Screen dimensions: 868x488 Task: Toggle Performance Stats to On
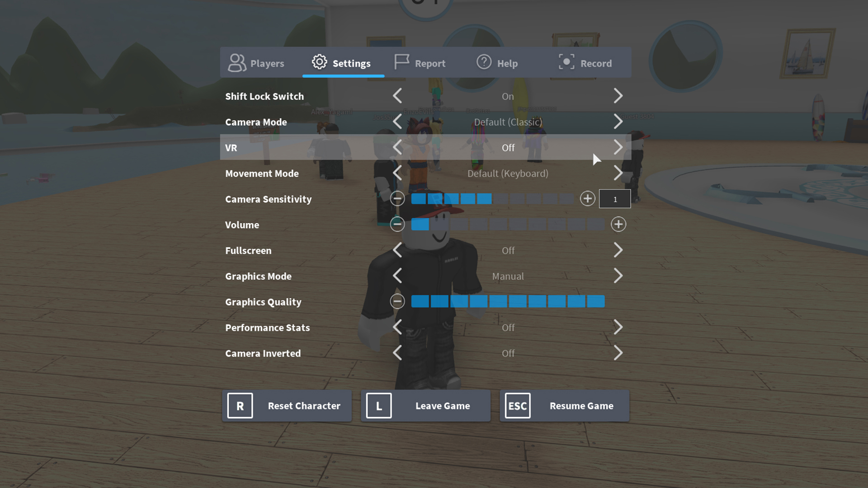click(618, 327)
